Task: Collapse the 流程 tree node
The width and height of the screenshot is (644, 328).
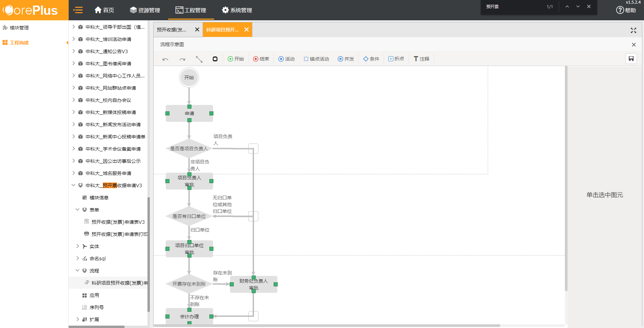Action: [77, 270]
